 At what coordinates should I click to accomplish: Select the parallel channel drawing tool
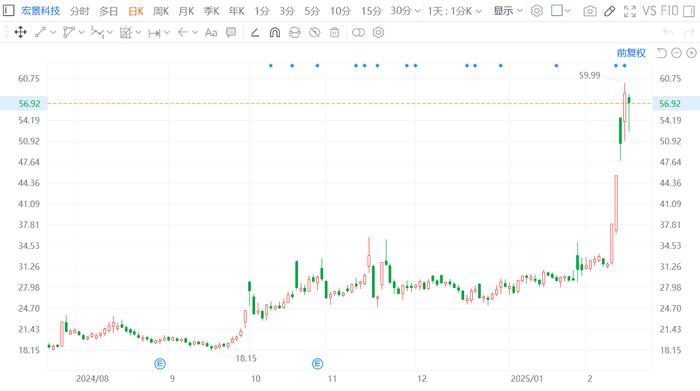coord(69,32)
